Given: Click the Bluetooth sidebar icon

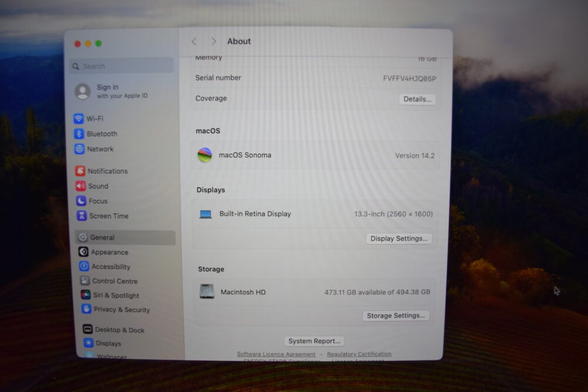Looking at the screenshot, I should [x=79, y=134].
